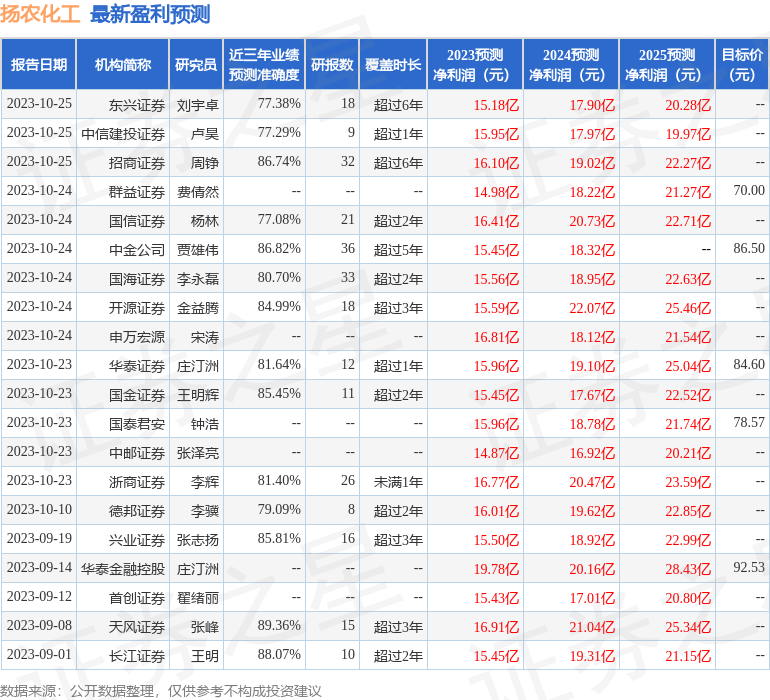Click the 19.78亿 2023 profit value

tap(496, 569)
